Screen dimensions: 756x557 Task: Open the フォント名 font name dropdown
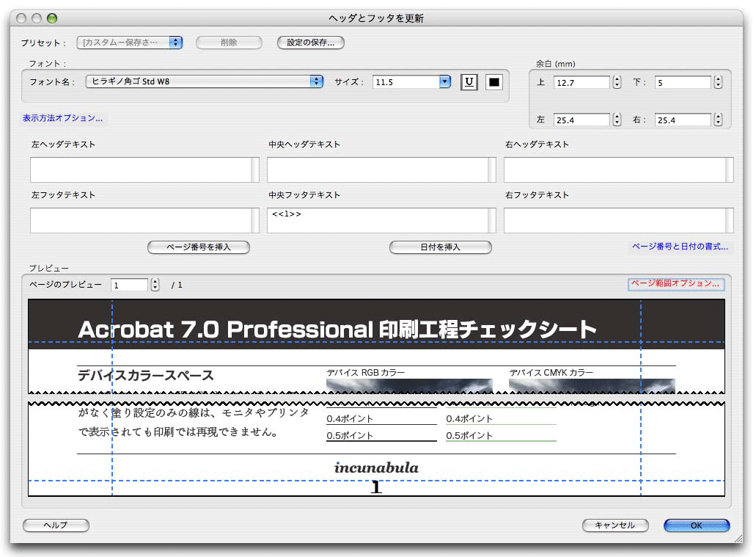coord(205,81)
